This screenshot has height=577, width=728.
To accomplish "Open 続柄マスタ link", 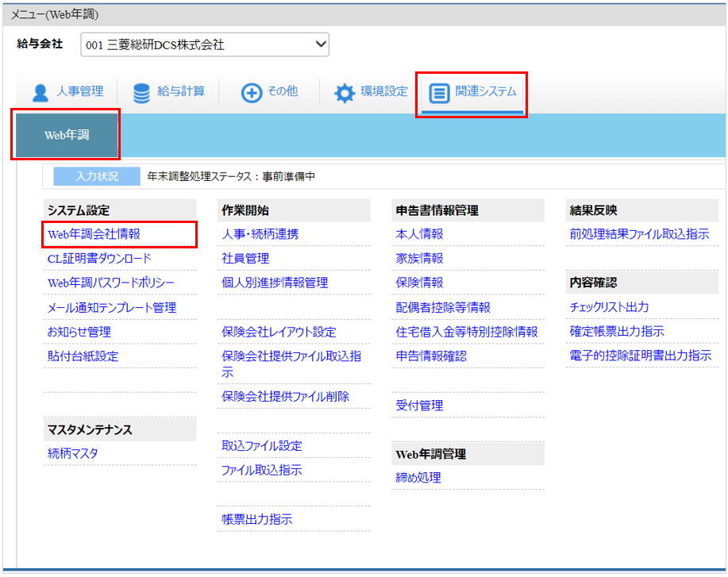I will coord(72,453).
